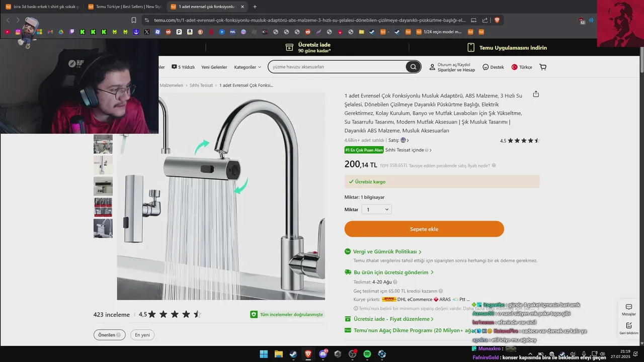Select the En yeni review sort
Image resolution: width=644 pixels, height=362 pixels.
[142, 335]
